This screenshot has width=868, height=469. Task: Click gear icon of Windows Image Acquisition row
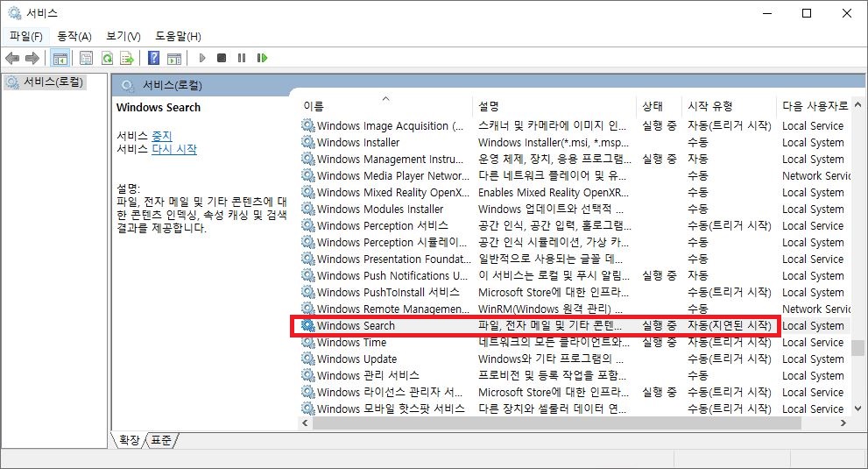[x=307, y=126]
